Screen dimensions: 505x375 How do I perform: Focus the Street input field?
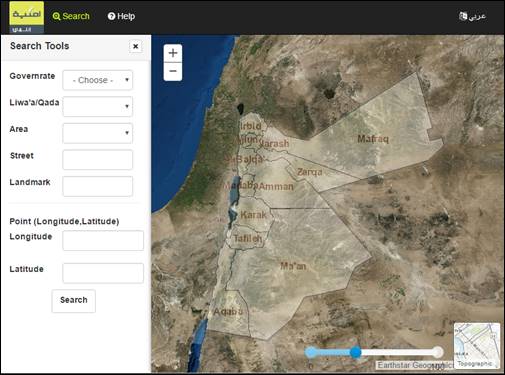[98, 160]
